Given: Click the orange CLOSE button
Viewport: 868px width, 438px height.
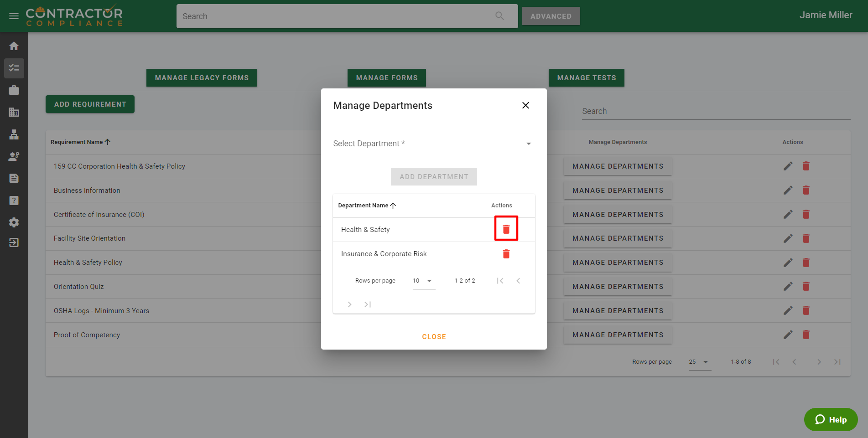Looking at the screenshot, I should coord(434,337).
